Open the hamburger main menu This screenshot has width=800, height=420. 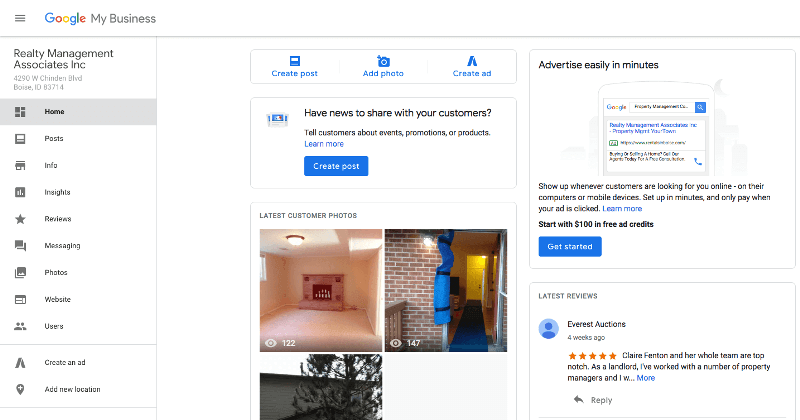pos(20,18)
